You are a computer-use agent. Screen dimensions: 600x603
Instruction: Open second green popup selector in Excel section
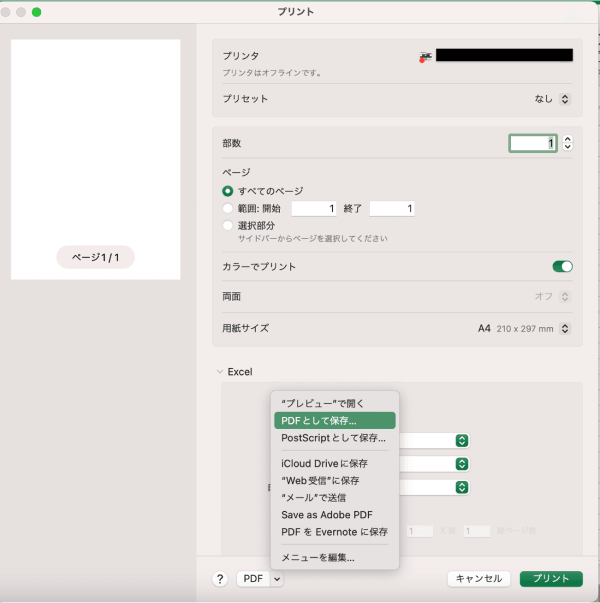462,464
